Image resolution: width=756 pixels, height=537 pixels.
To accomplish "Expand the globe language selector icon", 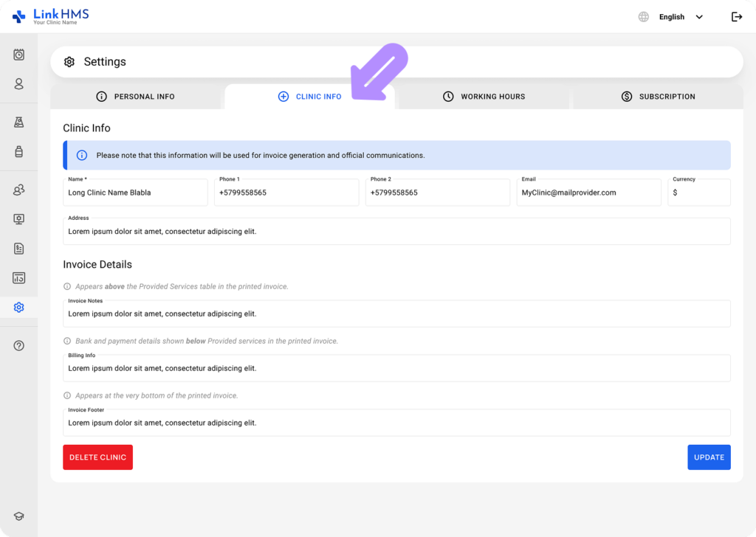I will coord(642,16).
